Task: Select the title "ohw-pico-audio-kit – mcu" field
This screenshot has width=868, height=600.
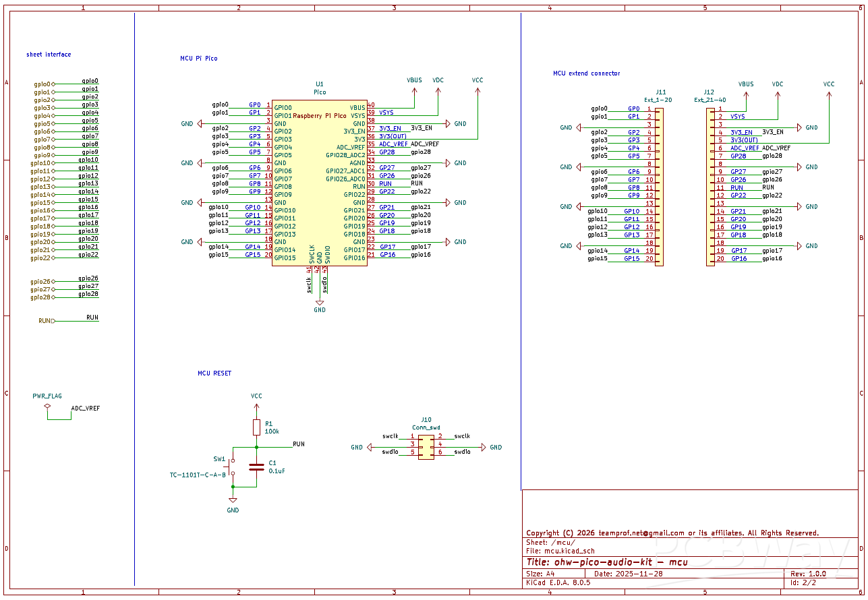Action: click(607, 562)
